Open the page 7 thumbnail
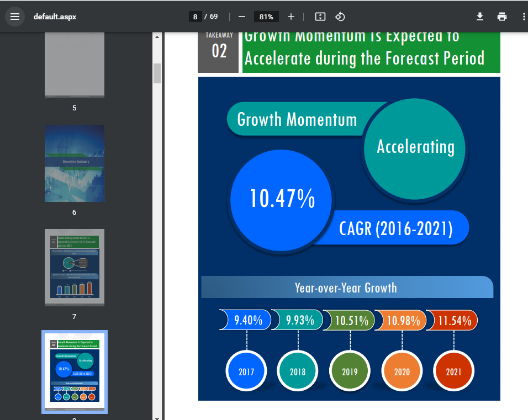Viewport: 528px width, 420px height. [75, 268]
